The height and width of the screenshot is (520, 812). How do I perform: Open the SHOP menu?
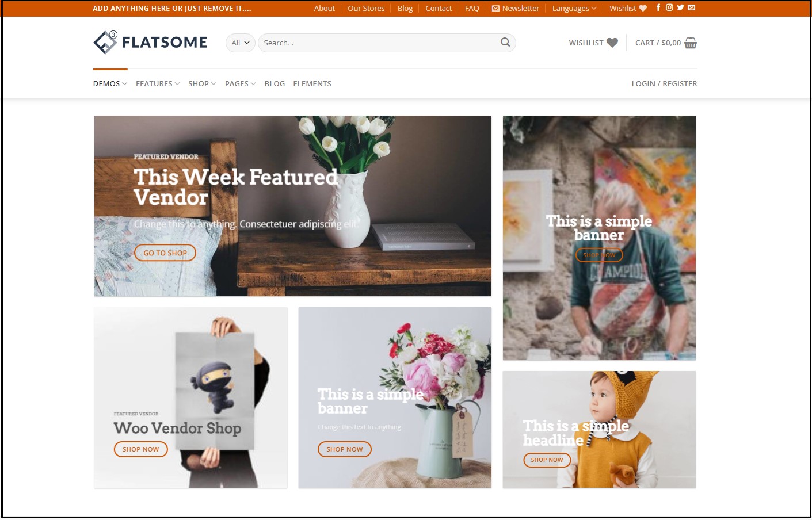coord(202,83)
